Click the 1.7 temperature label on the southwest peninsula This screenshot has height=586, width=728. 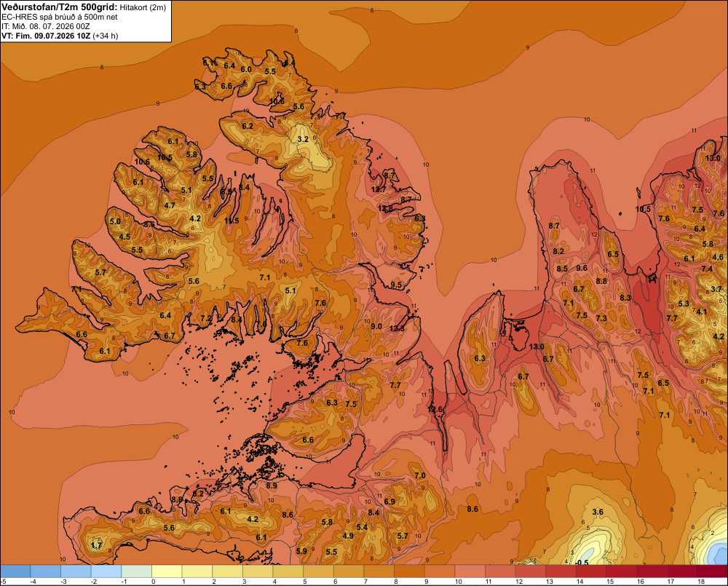(96, 545)
